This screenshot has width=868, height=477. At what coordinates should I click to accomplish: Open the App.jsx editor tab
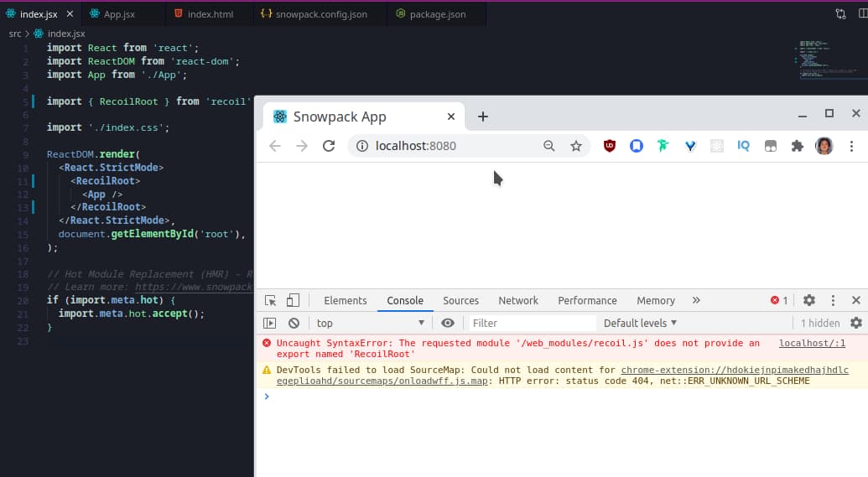tap(118, 14)
